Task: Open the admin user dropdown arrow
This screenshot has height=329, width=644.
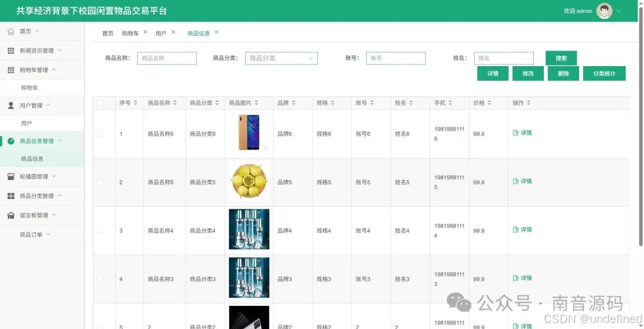Action: pyautogui.click(x=619, y=11)
